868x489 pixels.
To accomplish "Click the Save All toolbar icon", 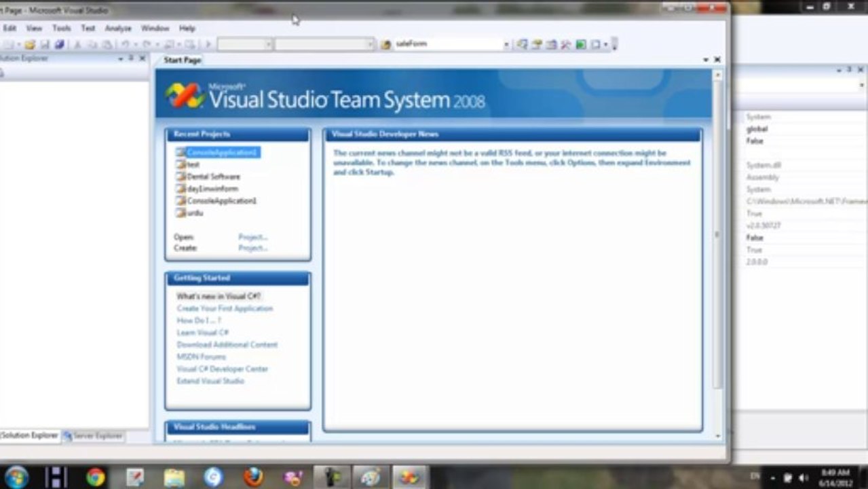I will coord(59,45).
